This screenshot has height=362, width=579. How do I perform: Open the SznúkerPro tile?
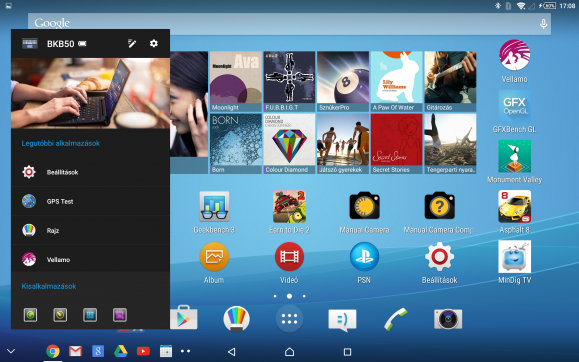[x=343, y=81]
